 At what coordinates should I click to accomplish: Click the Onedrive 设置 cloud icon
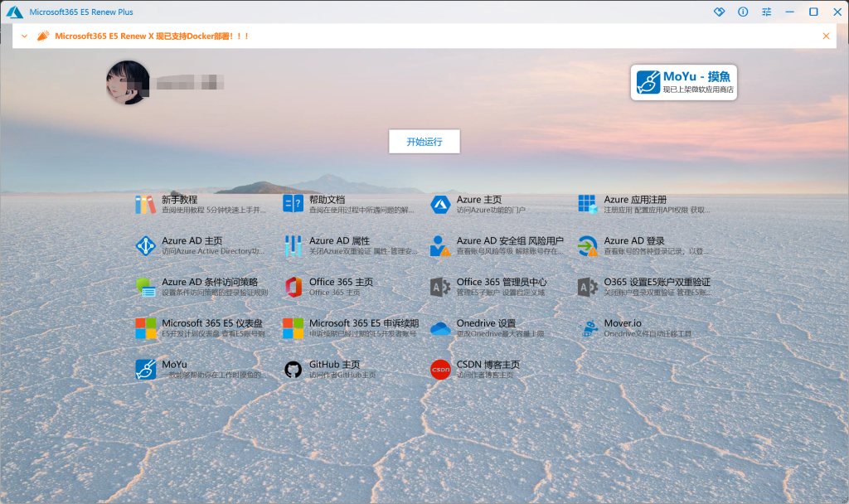[x=440, y=328]
